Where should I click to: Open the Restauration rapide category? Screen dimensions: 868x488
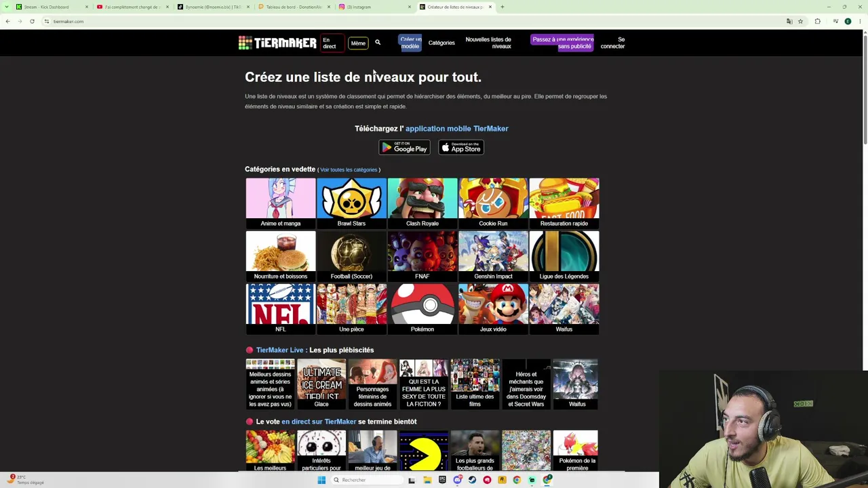click(x=564, y=203)
